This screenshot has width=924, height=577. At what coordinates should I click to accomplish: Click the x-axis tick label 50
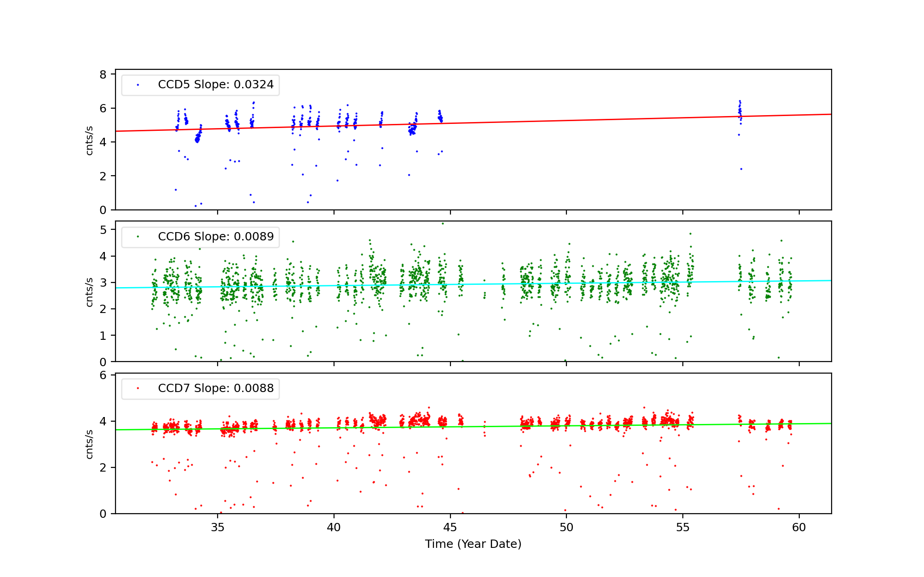coord(566,528)
